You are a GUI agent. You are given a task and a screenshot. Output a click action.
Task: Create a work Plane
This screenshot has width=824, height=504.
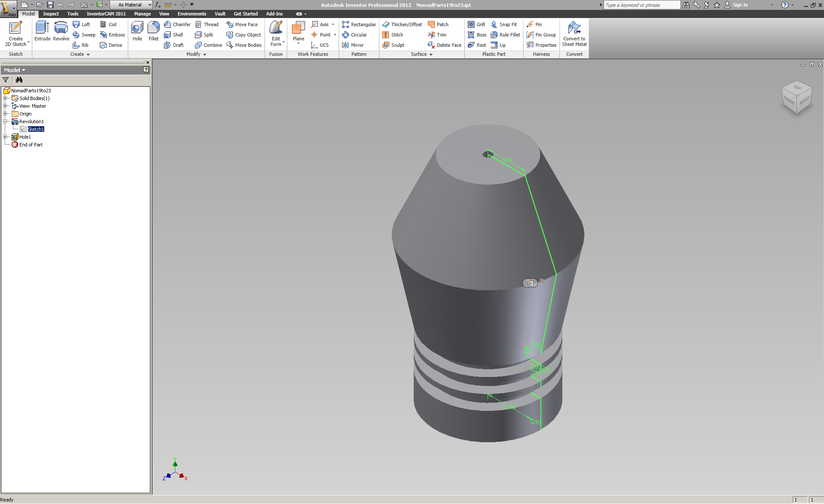[298, 32]
